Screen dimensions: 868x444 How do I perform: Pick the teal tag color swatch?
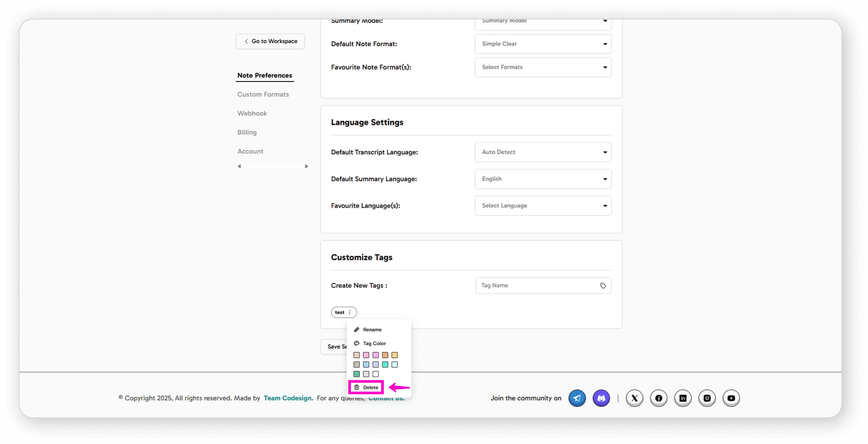(x=385, y=365)
